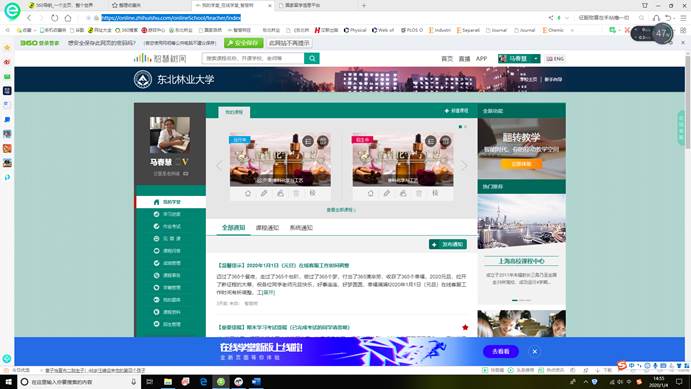Switch to the 系统通知 notifications tab
Screen dimensions: 691x389
[x=301, y=228]
